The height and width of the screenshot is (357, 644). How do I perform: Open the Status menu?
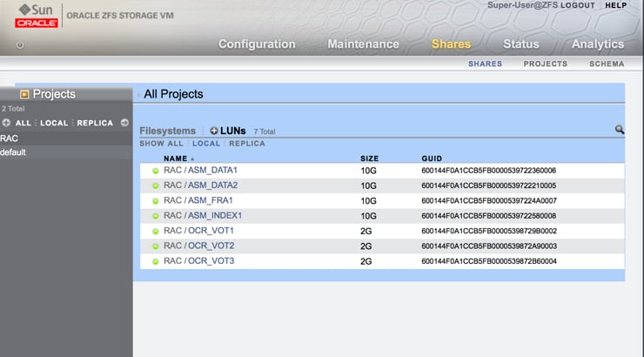tap(520, 44)
